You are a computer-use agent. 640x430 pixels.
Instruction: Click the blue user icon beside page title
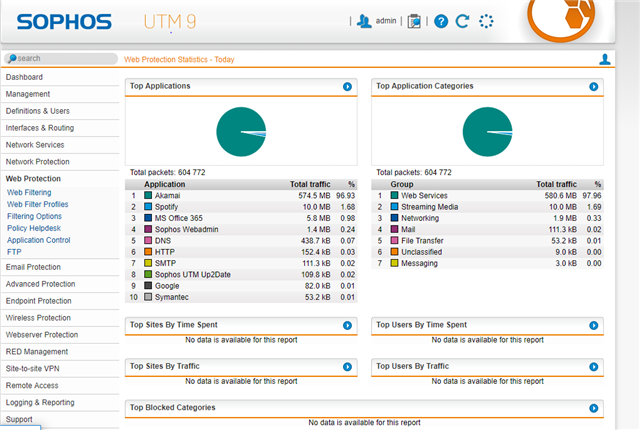[604, 59]
